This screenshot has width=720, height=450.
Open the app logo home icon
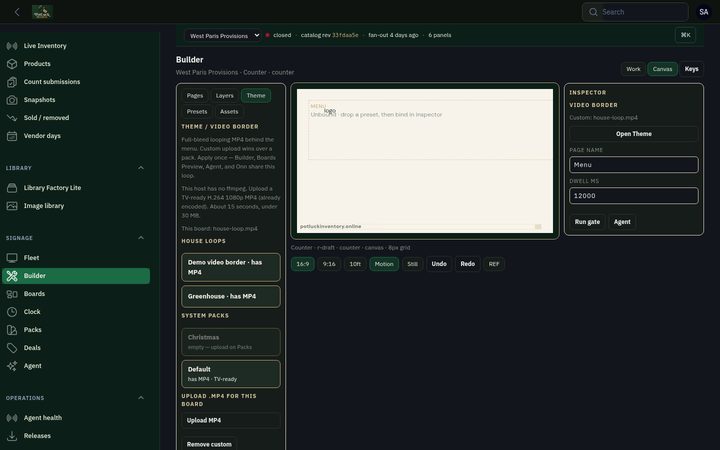pyautogui.click(x=42, y=12)
